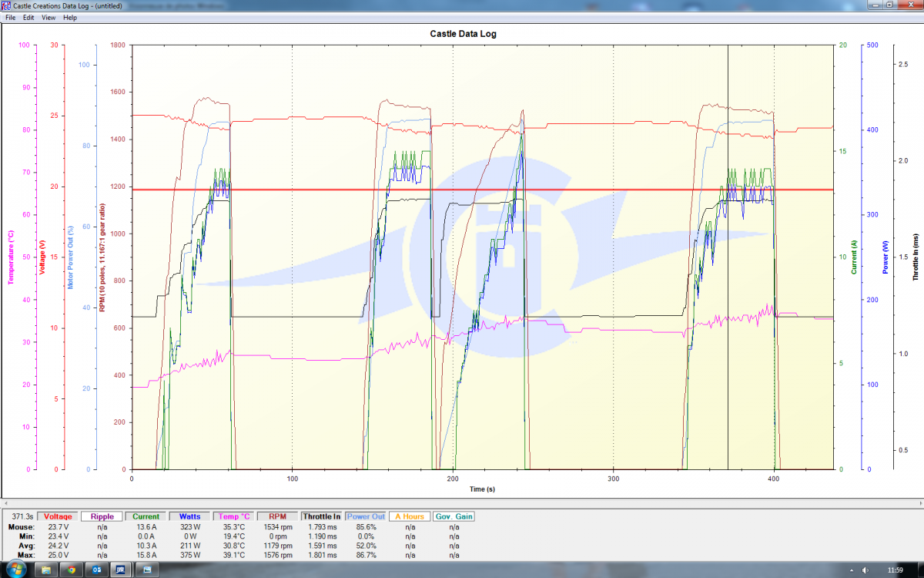Click the Voltage (V) axis label
The width and height of the screenshot is (924, 578).
click(x=42, y=257)
